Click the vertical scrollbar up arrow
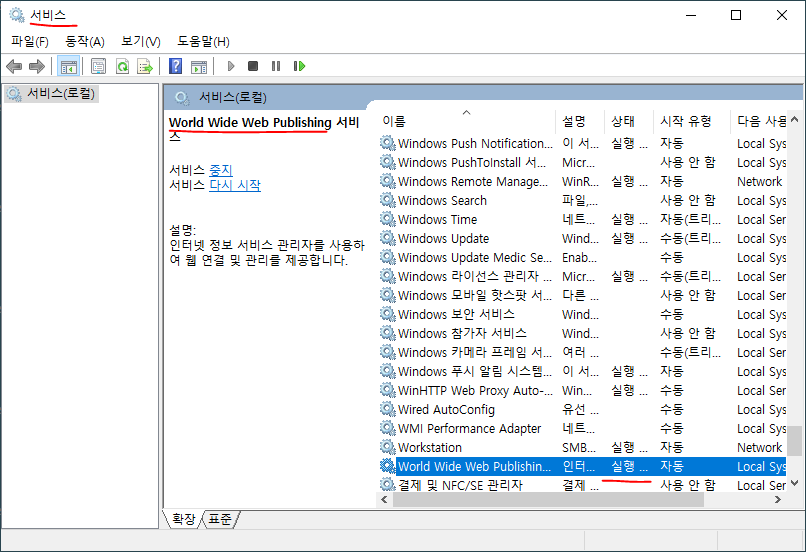This screenshot has width=806, height=552. [794, 120]
